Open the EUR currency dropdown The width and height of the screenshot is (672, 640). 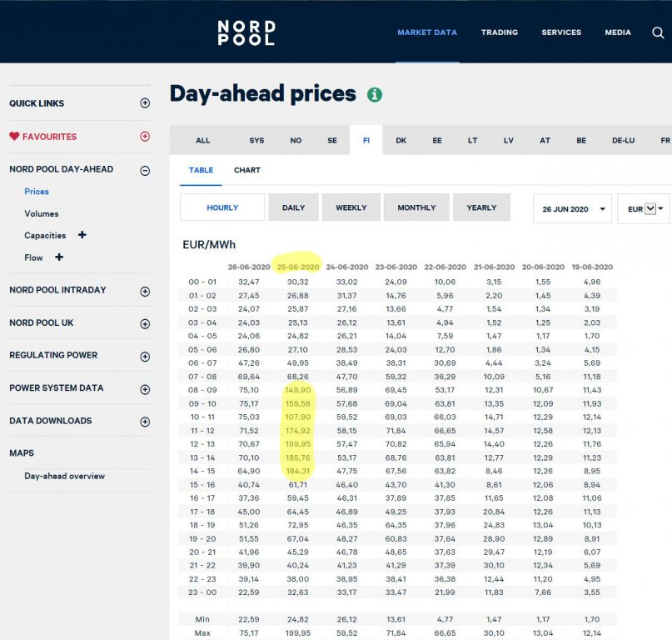tap(644, 209)
